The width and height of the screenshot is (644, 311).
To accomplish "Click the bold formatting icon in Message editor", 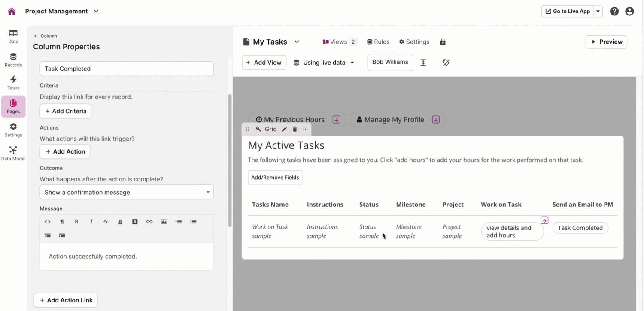I will tap(76, 222).
